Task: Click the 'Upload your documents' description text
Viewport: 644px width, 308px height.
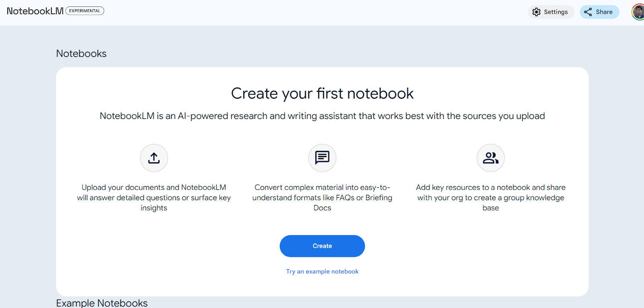Action: point(154,197)
